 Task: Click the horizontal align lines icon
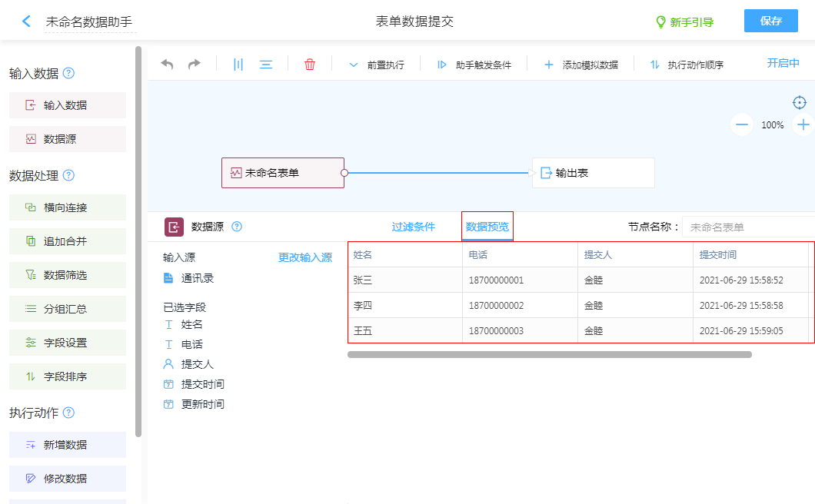coord(266,65)
